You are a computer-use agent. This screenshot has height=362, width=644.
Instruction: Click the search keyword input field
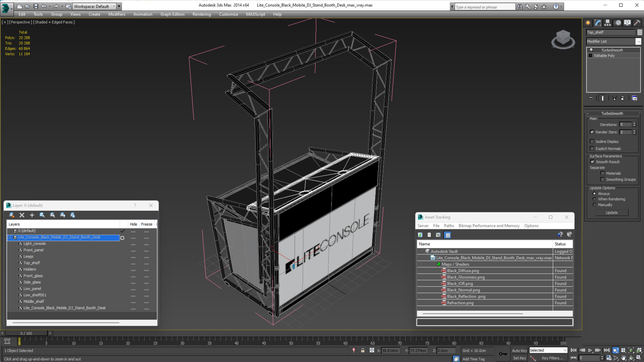[484, 7]
